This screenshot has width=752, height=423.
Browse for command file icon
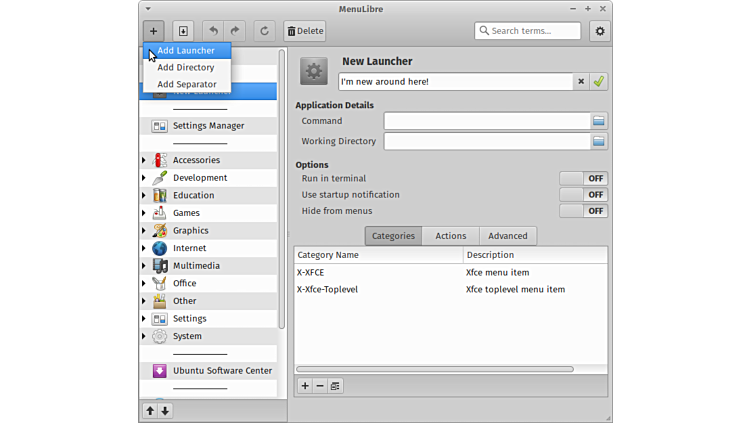click(598, 121)
